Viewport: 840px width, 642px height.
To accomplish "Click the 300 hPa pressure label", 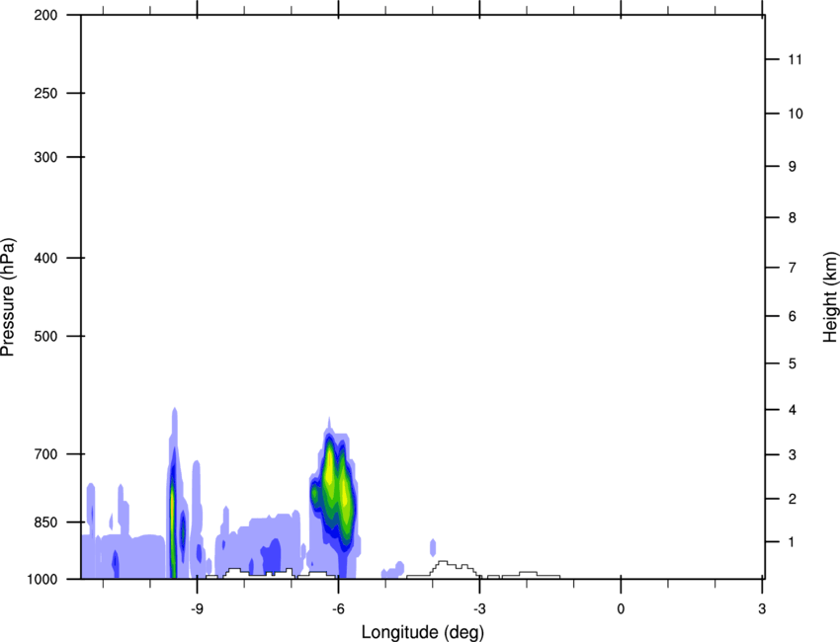I will (x=45, y=157).
